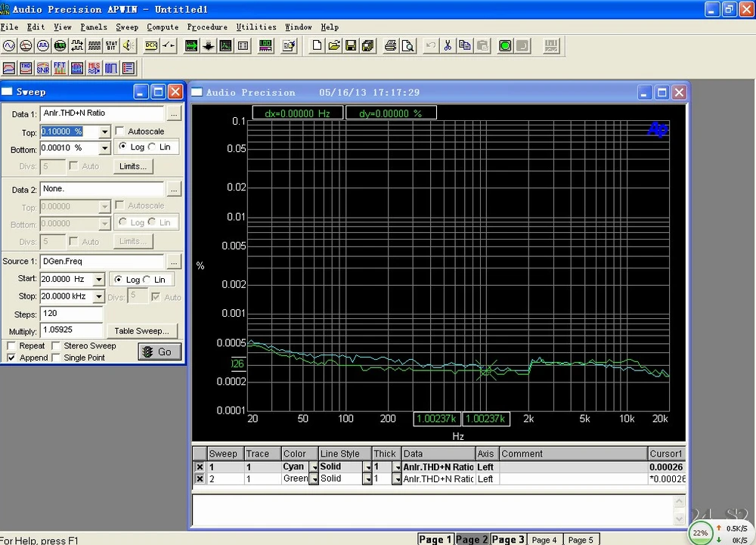Open sweep 2 Line Style dropdown
Image resolution: width=756 pixels, height=545 pixels.
click(367, 479)
